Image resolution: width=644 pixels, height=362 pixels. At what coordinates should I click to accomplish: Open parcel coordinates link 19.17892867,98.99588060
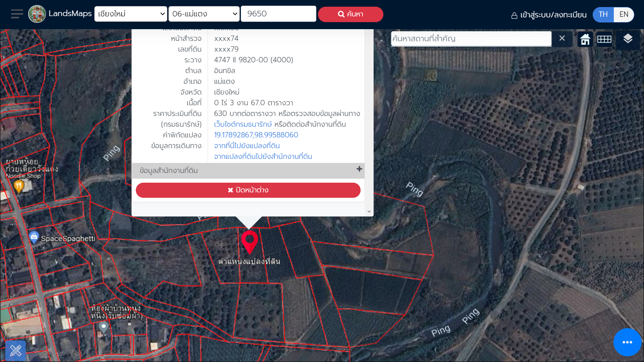256,135
